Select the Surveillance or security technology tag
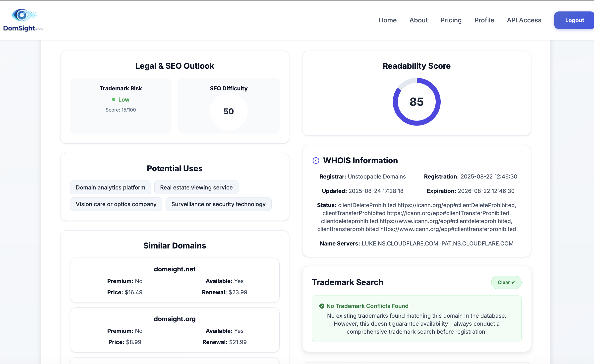 pos(218,204)
